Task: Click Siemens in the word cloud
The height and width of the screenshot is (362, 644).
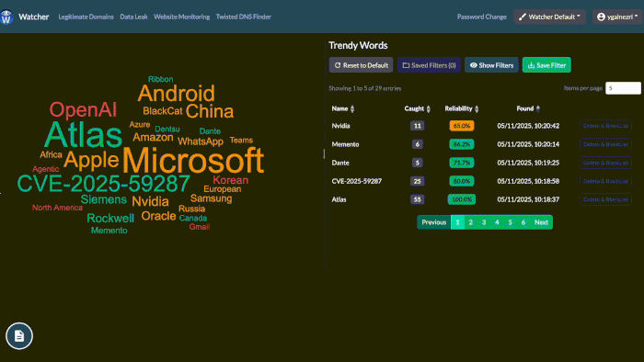Action: pyautogui.click(x=103, y=199)
